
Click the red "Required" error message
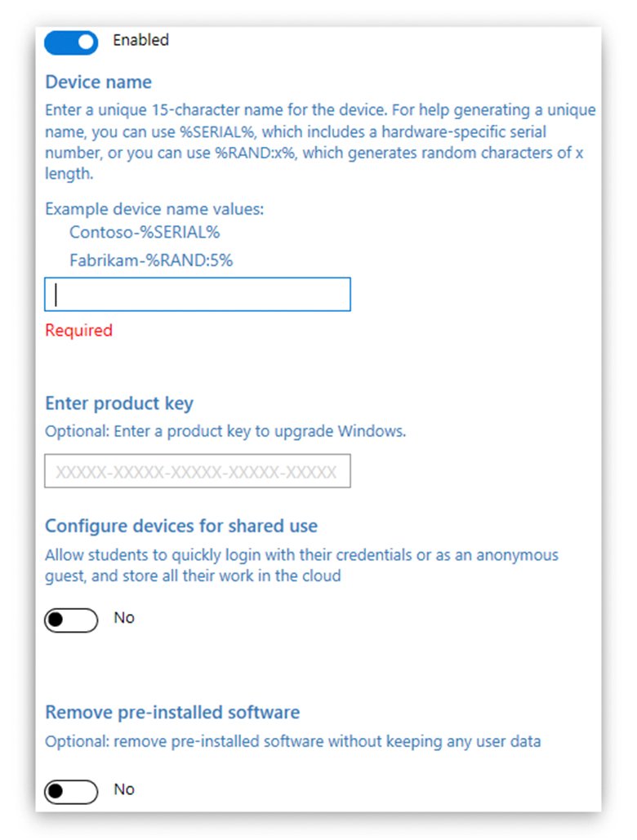(78, 330)
